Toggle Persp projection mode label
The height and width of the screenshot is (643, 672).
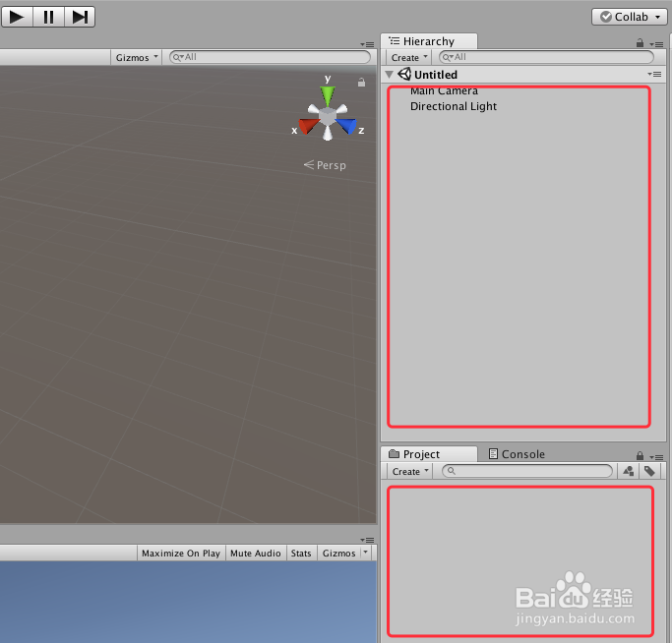pos(325,165)
